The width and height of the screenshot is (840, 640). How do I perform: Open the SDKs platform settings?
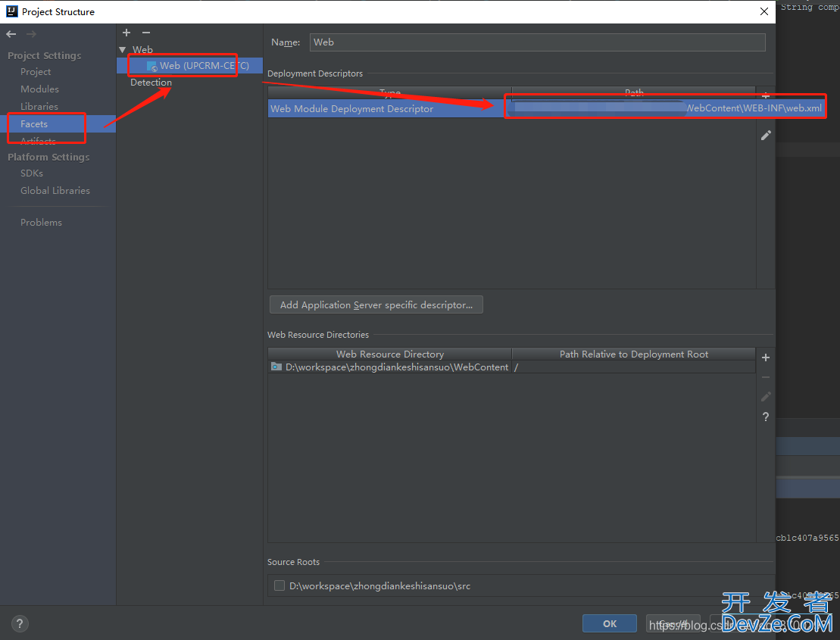click(x=32, y=173)
